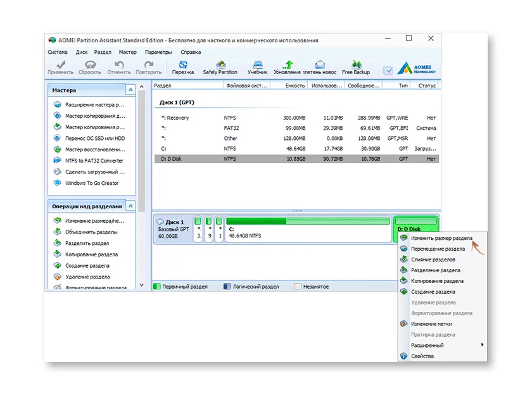Collapse the Операции над разделами panel
This screenshot has height=395, width=532.
click(x=130, y=206)
